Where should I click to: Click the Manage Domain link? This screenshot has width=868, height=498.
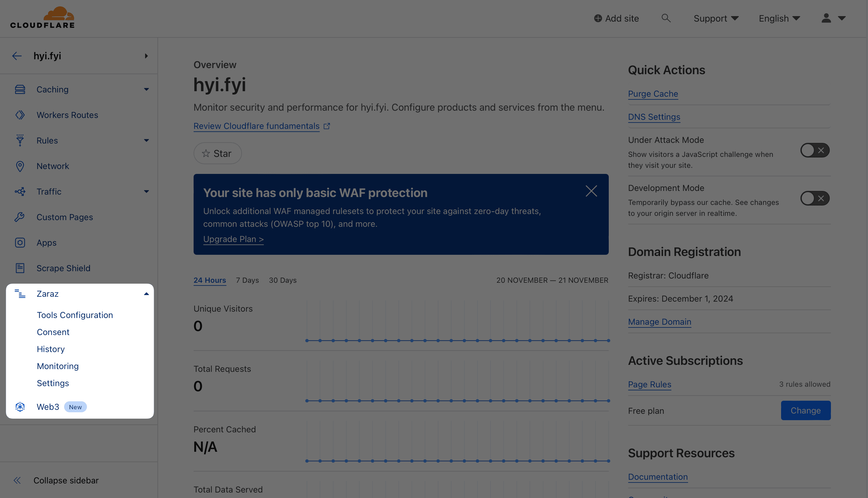[x=660, y=322]
